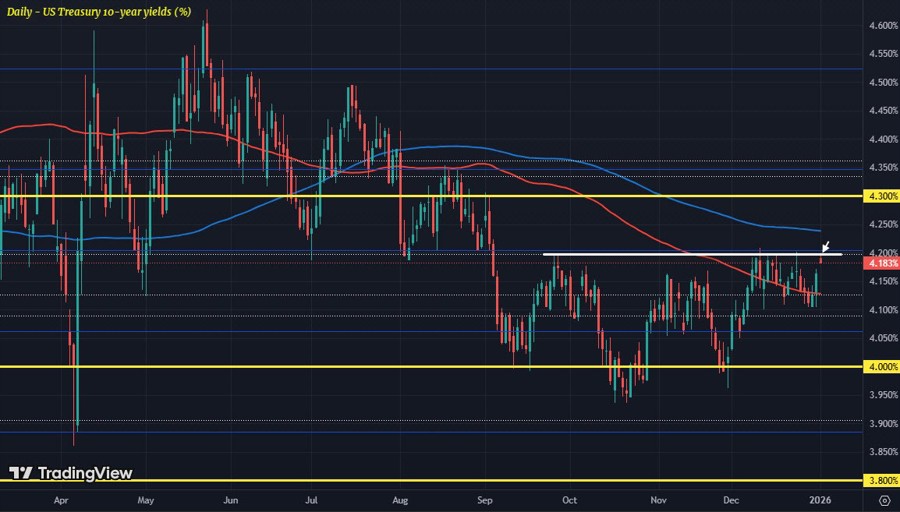Click the 'May' label on time axis
The width and height of the screenshot is (900, 512).
[145, 499]
